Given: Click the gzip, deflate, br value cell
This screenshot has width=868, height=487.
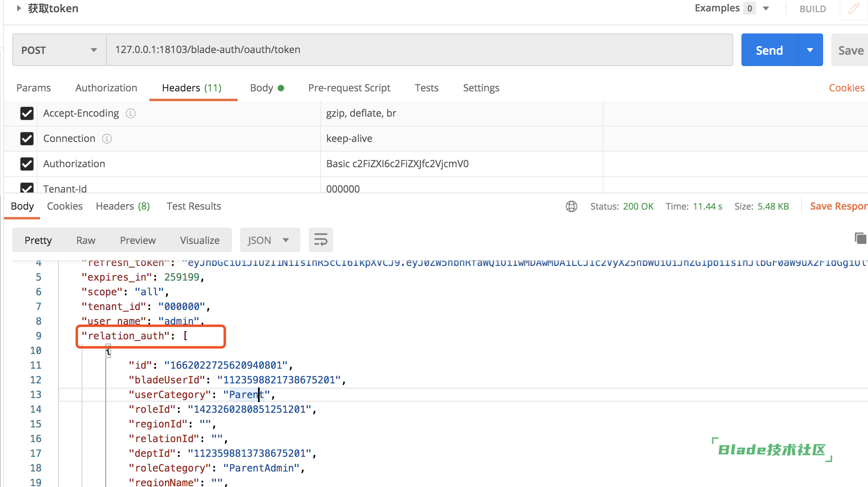Looking at the screenshot, I should (x=462, y=113).
